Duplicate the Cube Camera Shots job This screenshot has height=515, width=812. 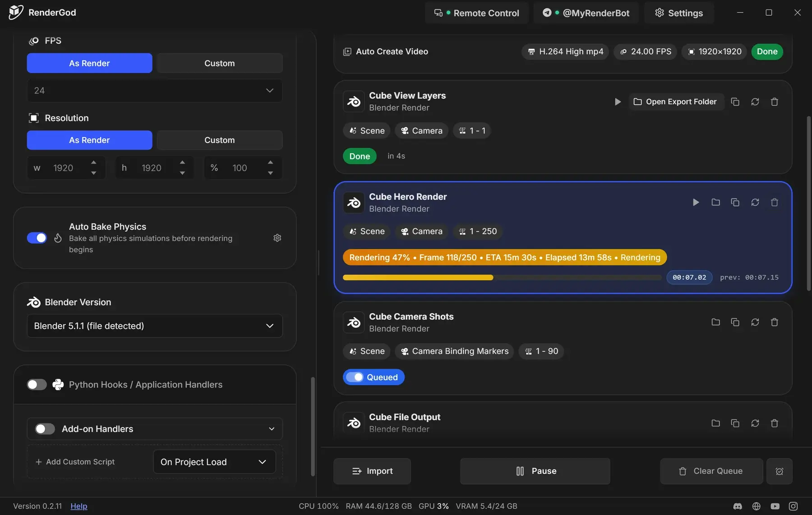pos(735,322)
